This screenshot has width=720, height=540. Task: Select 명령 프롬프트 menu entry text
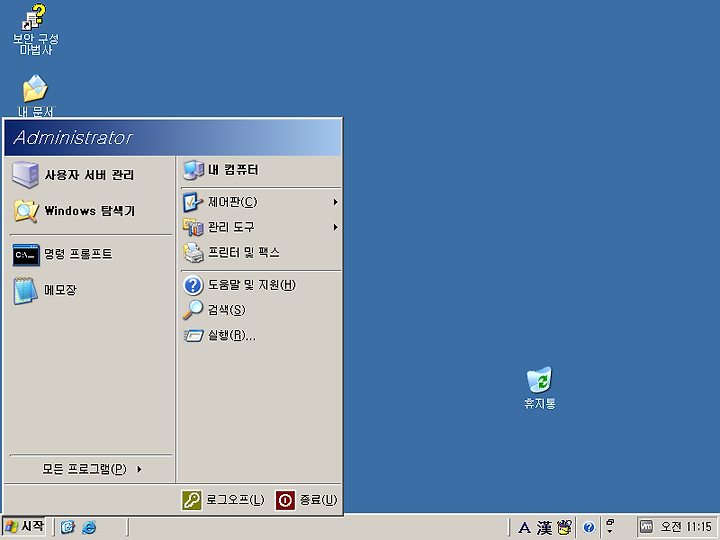click(x=78, y=254)
